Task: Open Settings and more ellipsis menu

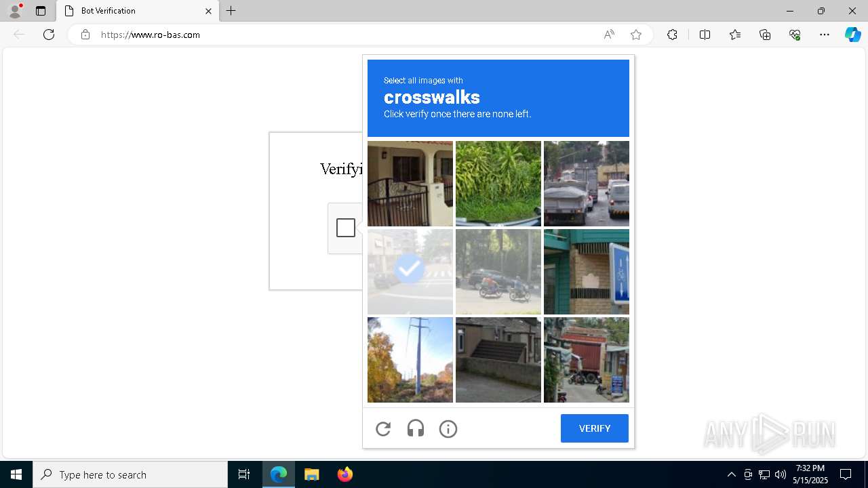Action: [825, 35]
